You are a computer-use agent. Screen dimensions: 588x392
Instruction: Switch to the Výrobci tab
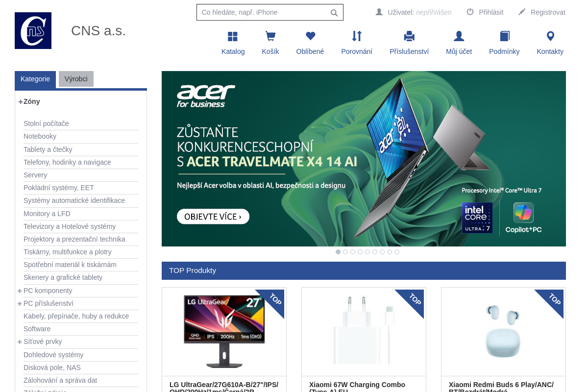click(x=76, y=79)
